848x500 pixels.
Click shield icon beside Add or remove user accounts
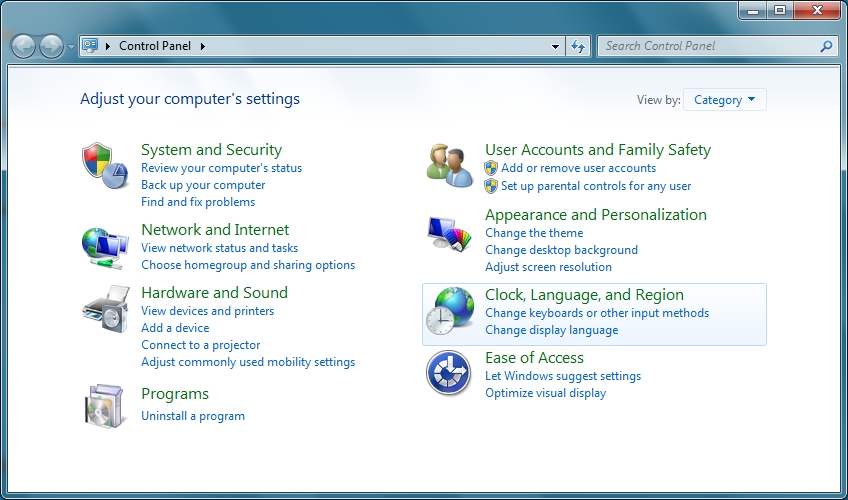(491, 168)
